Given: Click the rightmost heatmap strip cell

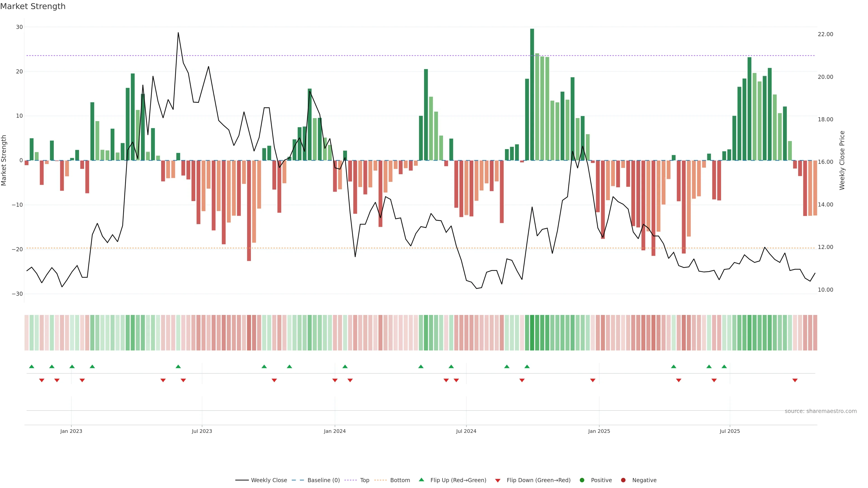Looking at the screenshot, I should [815, 332].
